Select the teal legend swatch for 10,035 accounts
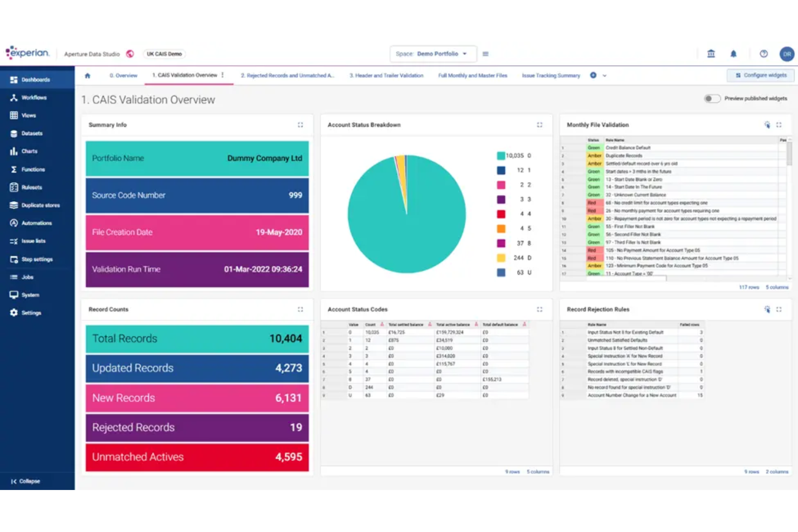 coord(500,155)
